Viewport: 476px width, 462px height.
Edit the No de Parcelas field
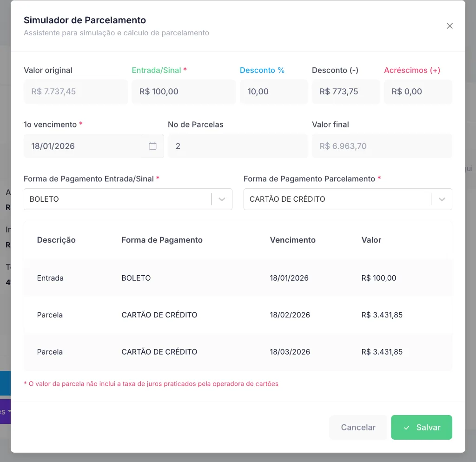point(238,146)
